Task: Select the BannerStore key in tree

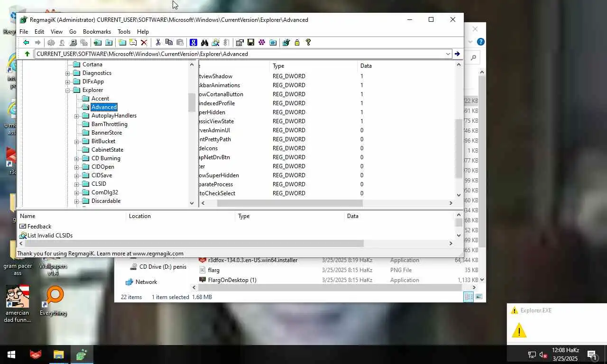Action: tap(106, 133)
